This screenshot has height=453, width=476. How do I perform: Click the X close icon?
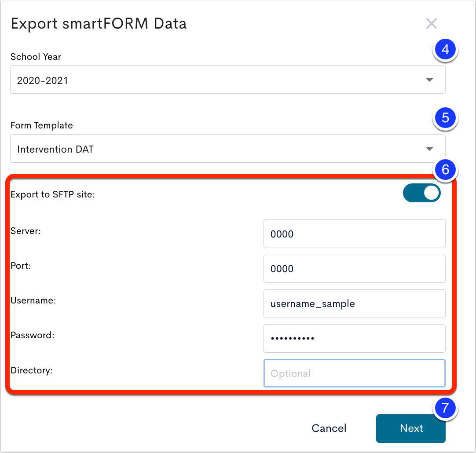(x=432, y=24)
